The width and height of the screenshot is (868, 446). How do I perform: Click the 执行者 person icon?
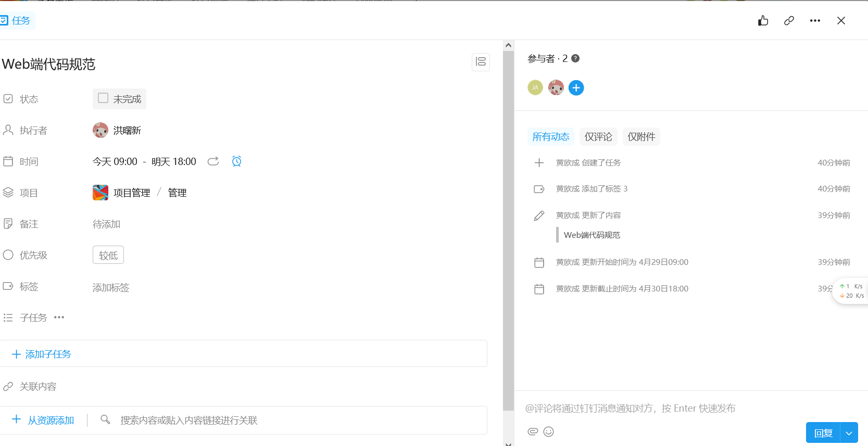tap(8, 130)
